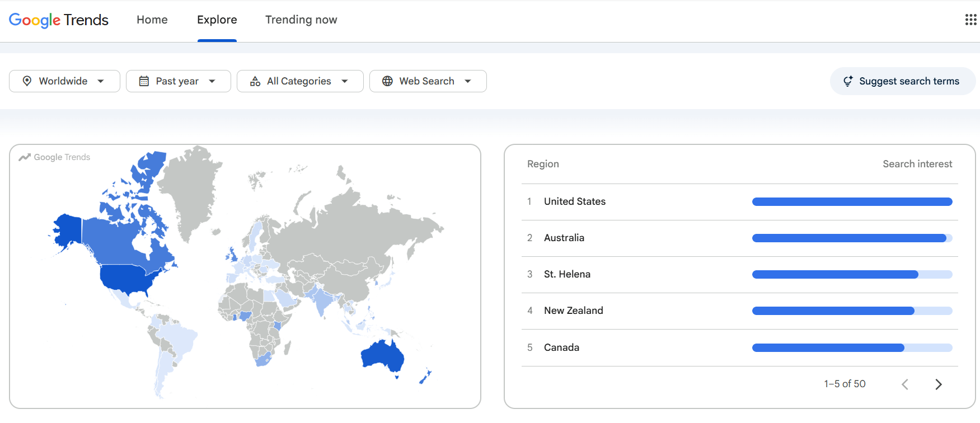
Task: Click the Search interest column header
Action: (x=917, y=164)
